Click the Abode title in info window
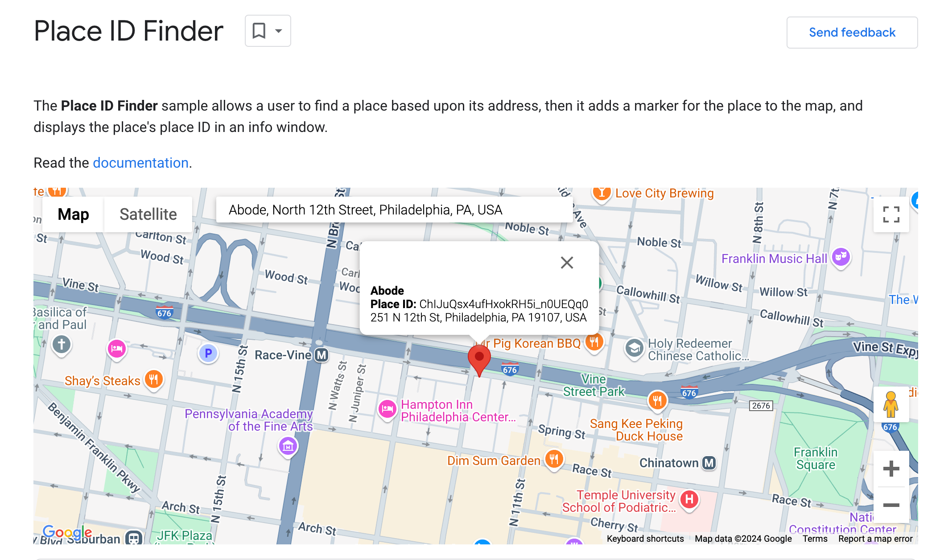This screenshot has height=560, width=948. point(387,291)
